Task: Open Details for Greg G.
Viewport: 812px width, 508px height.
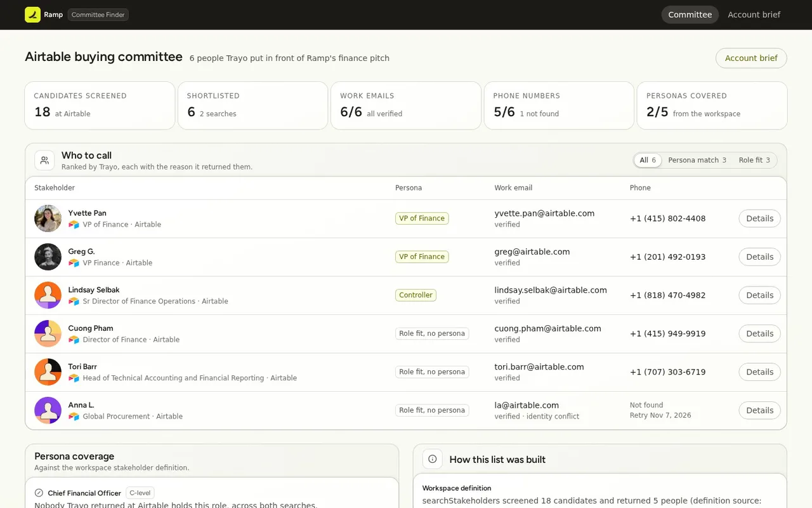Action: (x=759, y=257)
